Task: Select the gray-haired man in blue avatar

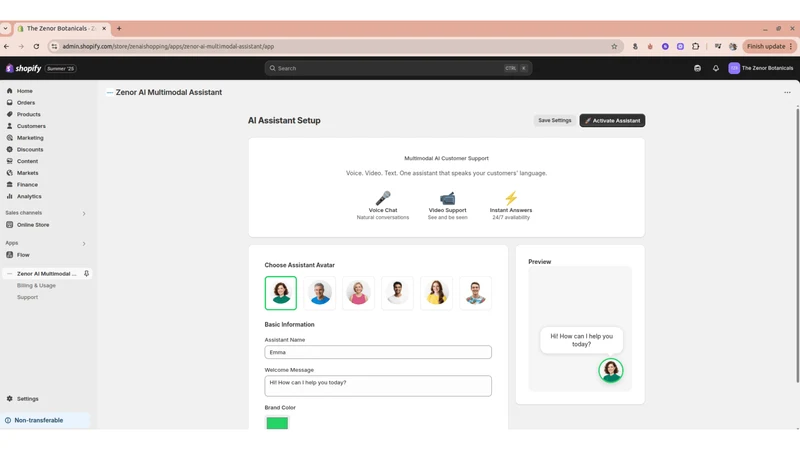Action: (x=320, y=293)
